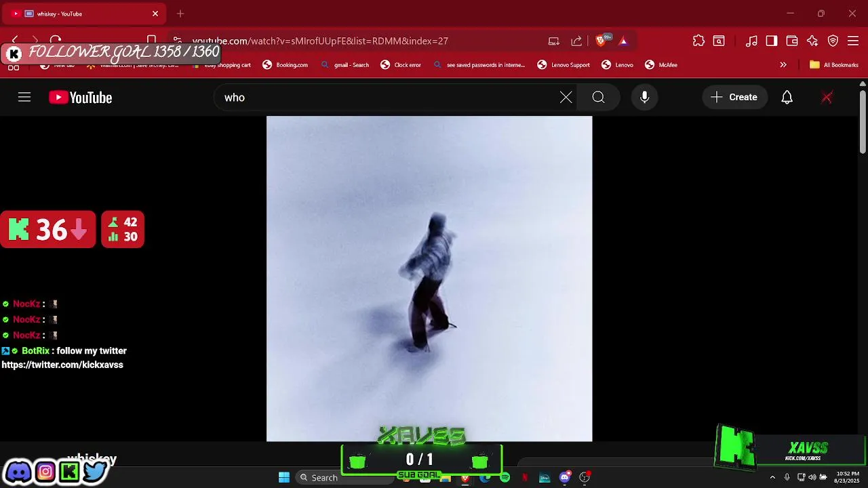Click the Create button
Image resolution: width=868 pixels, height=488 pixels.
tap(734, 98)
